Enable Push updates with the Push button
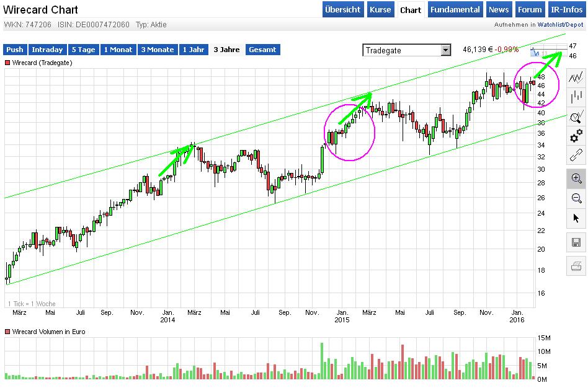 [x=14, y=50]
